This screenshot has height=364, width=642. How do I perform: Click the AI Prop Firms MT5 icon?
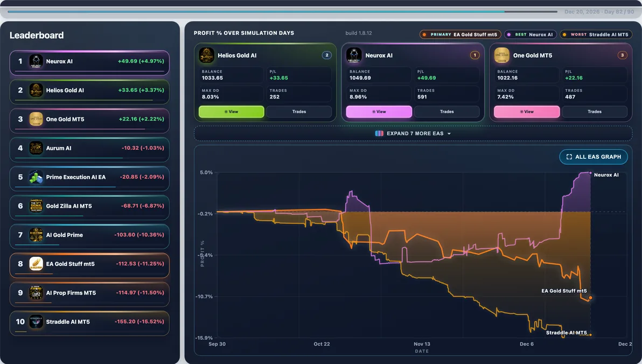click(x=36, y=293)
